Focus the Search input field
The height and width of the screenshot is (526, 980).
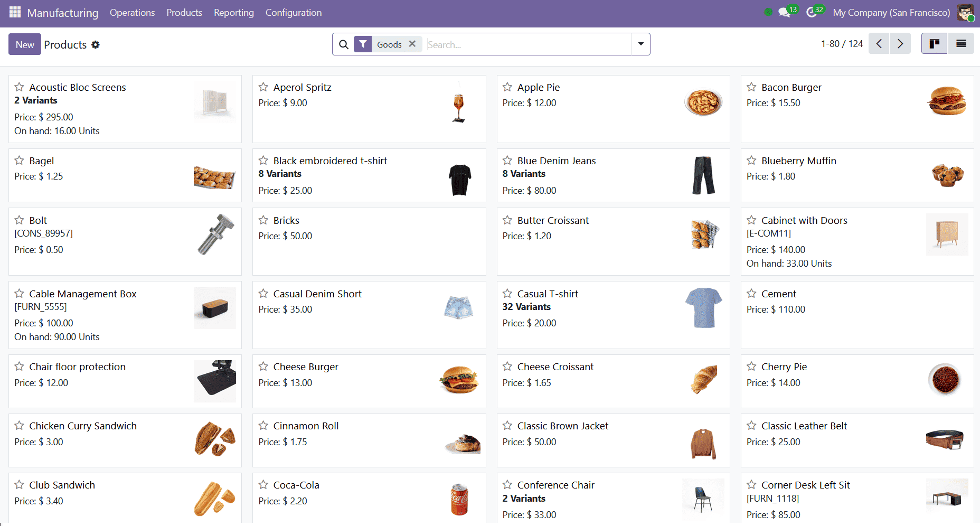(x=528, y=44)
